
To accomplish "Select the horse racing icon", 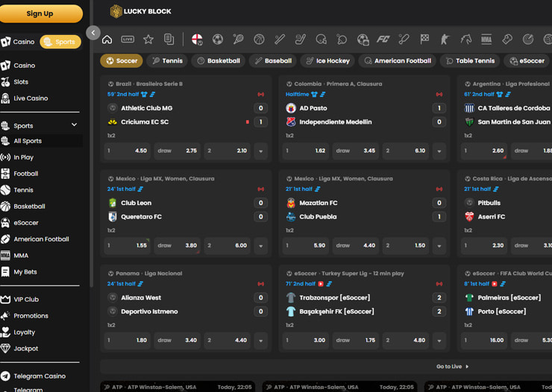I will coord(466,39).
